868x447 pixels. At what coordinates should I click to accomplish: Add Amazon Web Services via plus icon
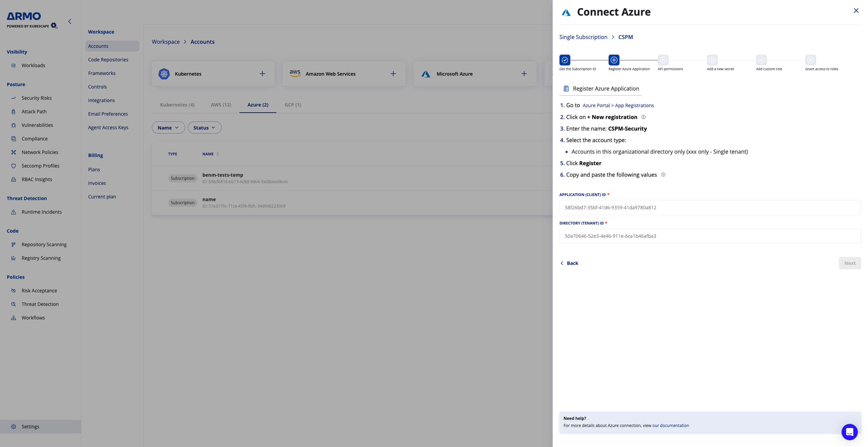click(x=393, y=74)
